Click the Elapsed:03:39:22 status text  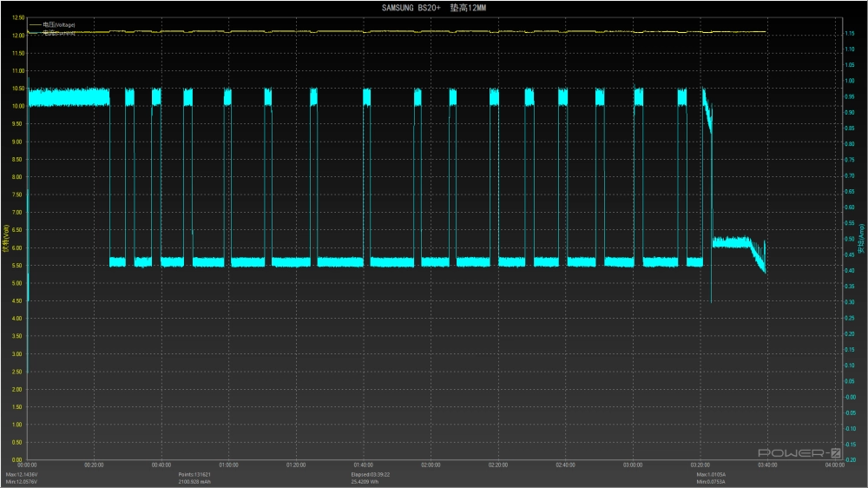(371, 475)
